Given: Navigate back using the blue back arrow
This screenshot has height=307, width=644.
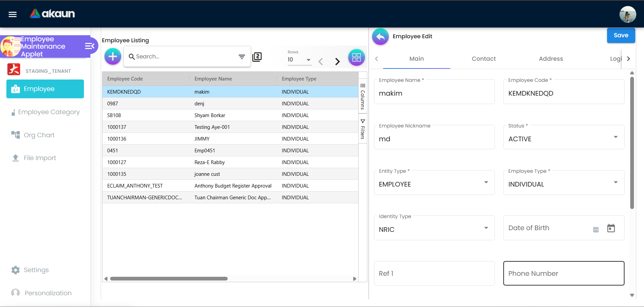Looking at the screenshot, I should [380, 37].
